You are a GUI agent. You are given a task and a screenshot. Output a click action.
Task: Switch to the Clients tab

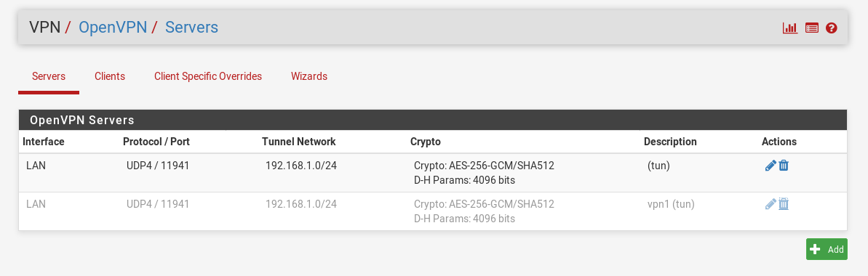coord(110,76)
